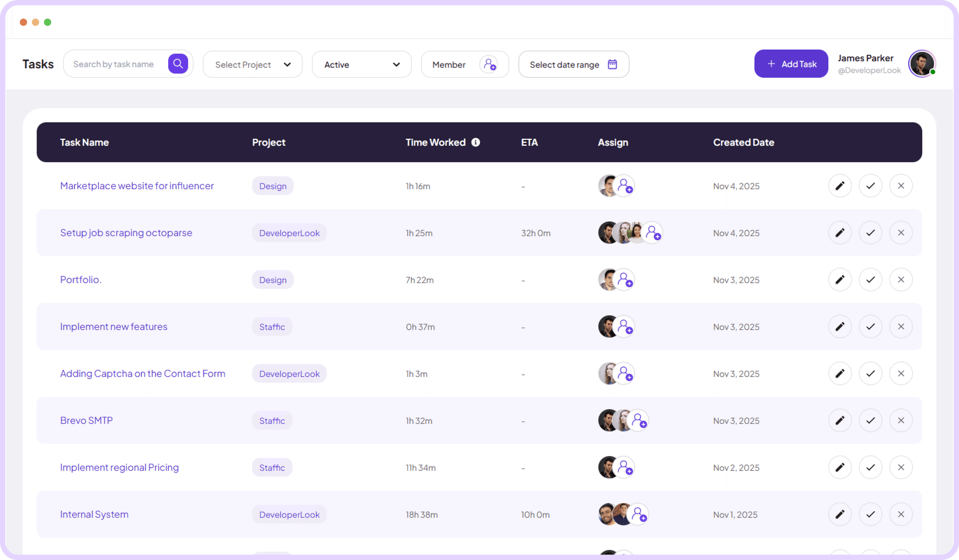
Task: Click the search by task name input field
Action: pos(114,63)
